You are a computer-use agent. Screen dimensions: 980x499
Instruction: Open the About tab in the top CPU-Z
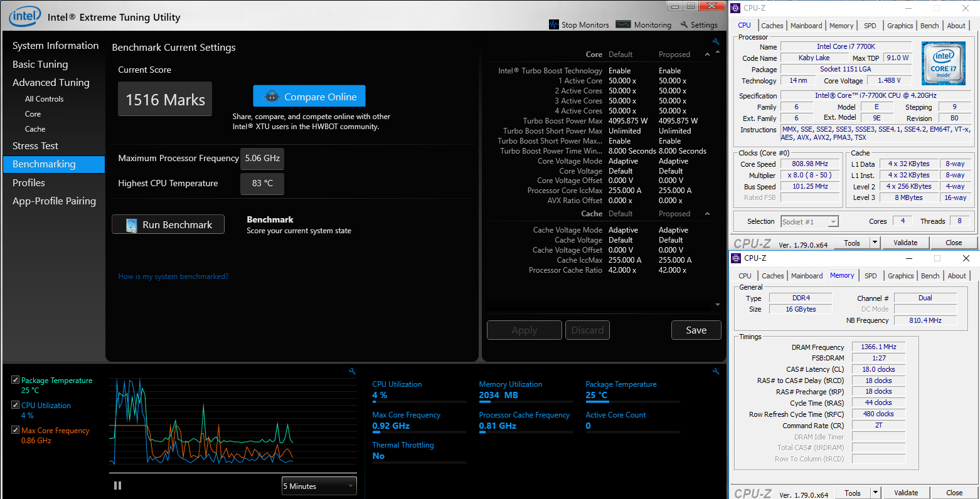click(956, 26)
